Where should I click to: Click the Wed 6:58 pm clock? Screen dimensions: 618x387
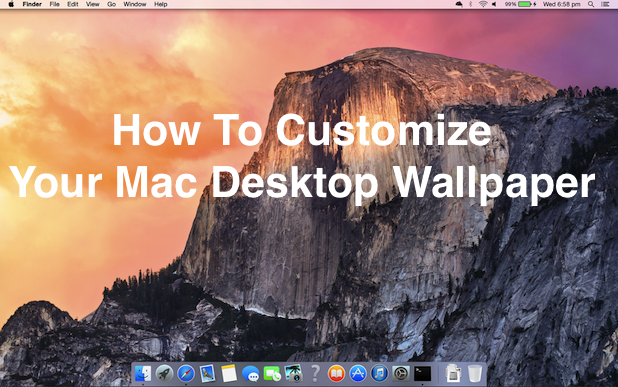pos(562,4)
